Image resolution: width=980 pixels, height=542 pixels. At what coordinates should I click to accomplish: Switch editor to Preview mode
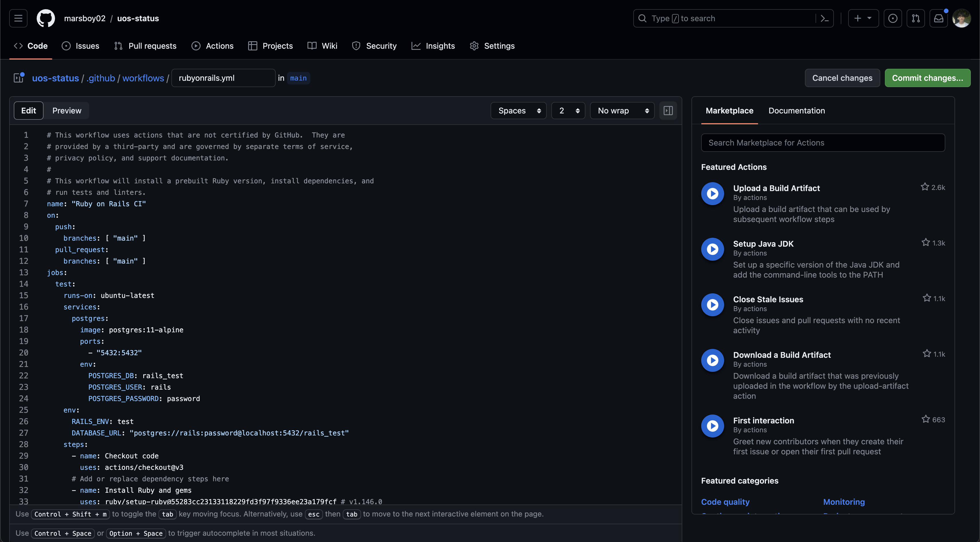[x=66, y=111]
